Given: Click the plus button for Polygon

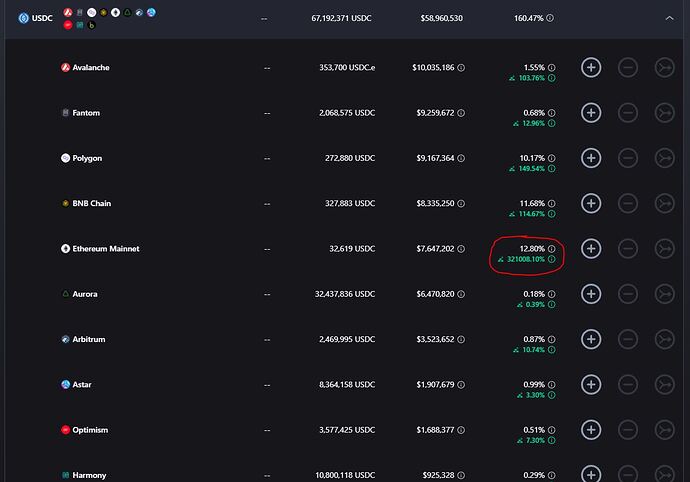Looking at the screenshot, I should [x=591, y=158].
